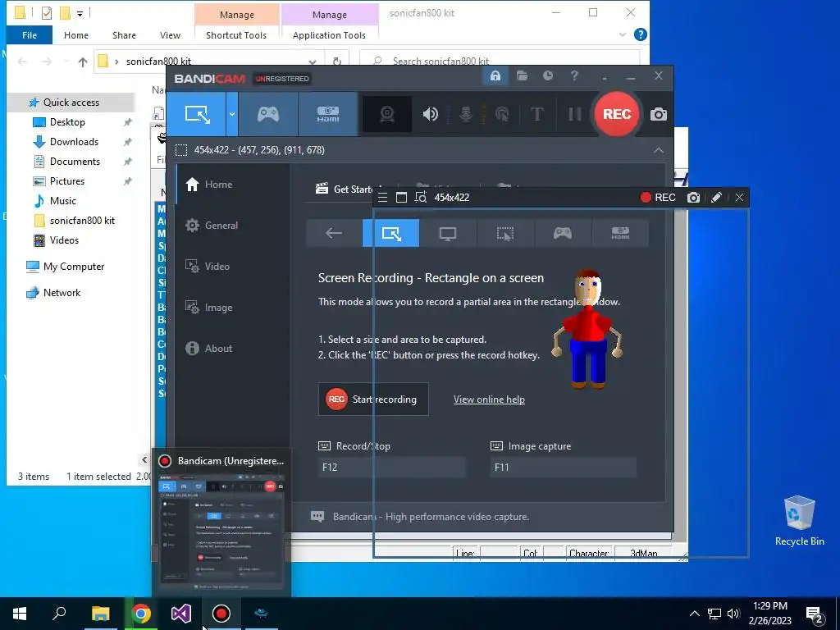840x630 pixels.
Task: Open capture rectangle hamburger menu
Action: click(x=382, y=198)
